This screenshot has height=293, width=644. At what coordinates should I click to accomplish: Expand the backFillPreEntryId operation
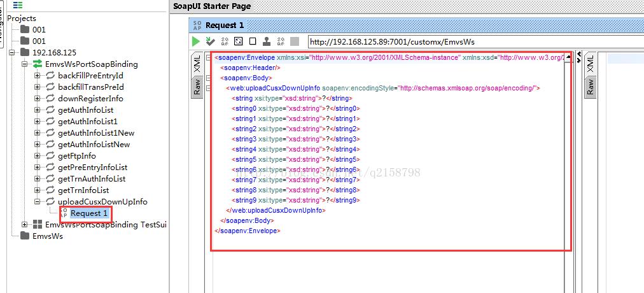37,75
